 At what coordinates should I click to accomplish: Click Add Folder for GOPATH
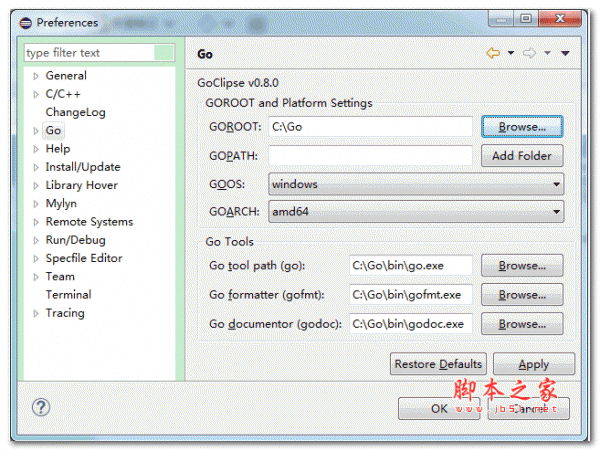pos(522,156)
